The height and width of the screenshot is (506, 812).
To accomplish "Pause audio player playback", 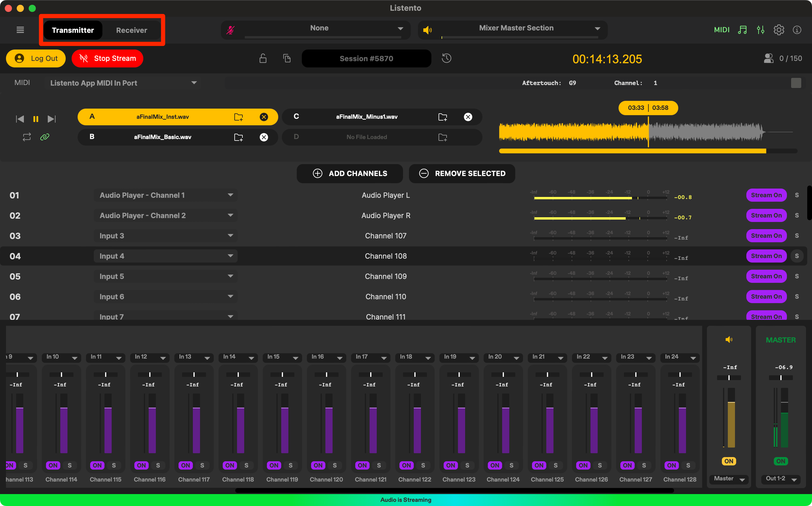I will click(36, 119).
